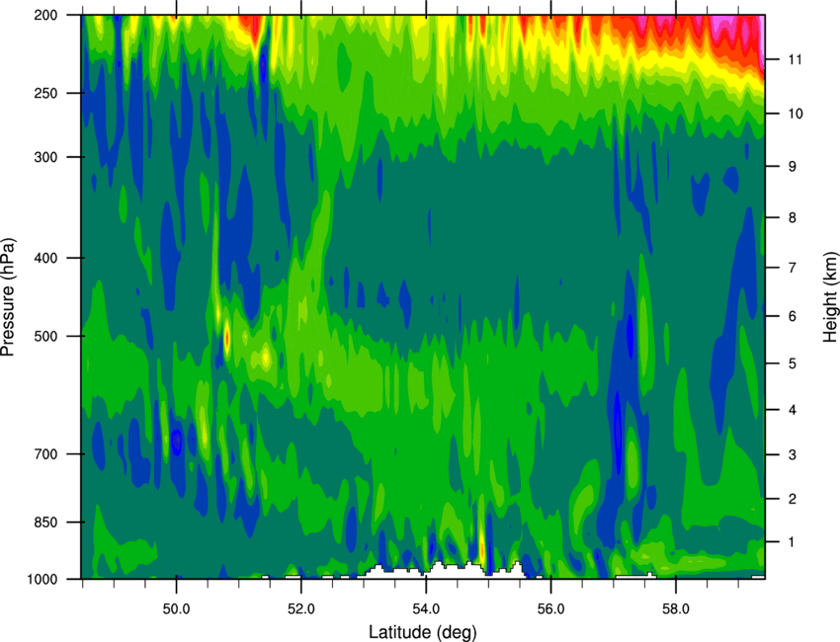Pick the 9 km height label
This screenshot has height=642, width=840.
792,167
